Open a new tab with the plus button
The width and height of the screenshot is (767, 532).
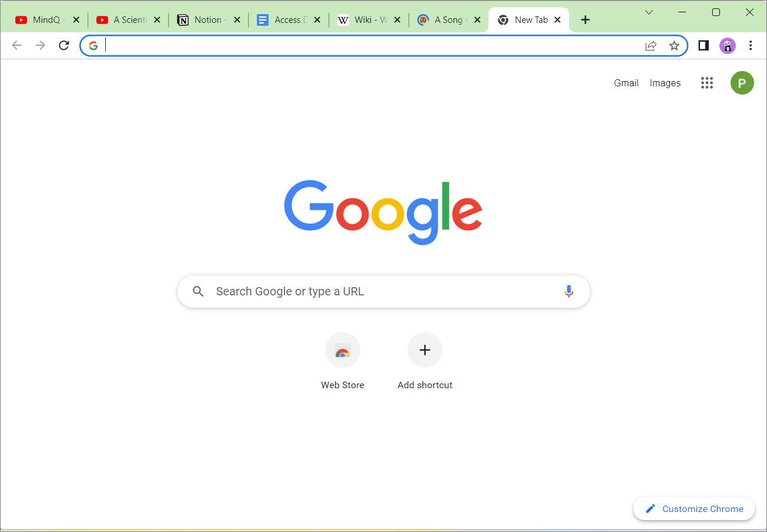click(x=585, y=20)
